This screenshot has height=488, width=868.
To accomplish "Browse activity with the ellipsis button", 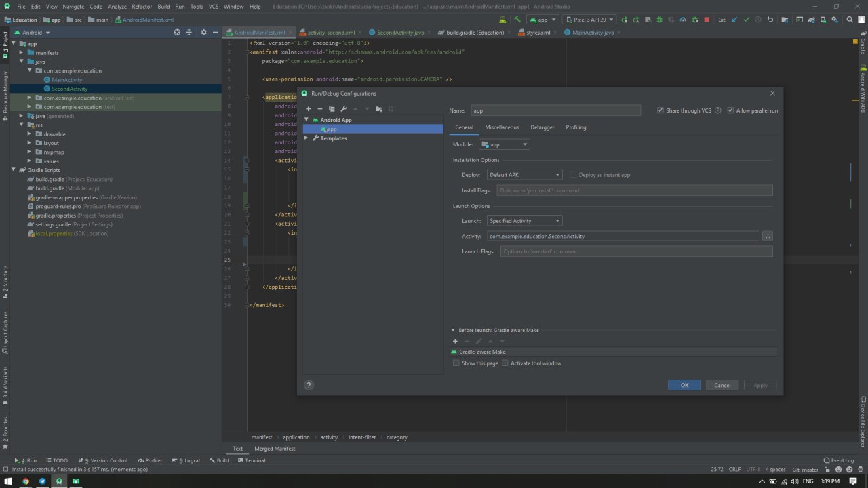I will [x=767, y=236].
